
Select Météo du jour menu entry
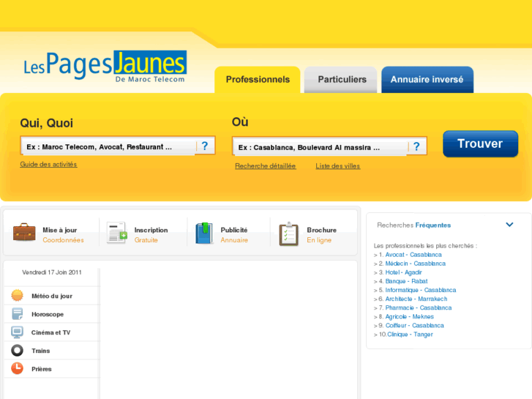point(52,296)
